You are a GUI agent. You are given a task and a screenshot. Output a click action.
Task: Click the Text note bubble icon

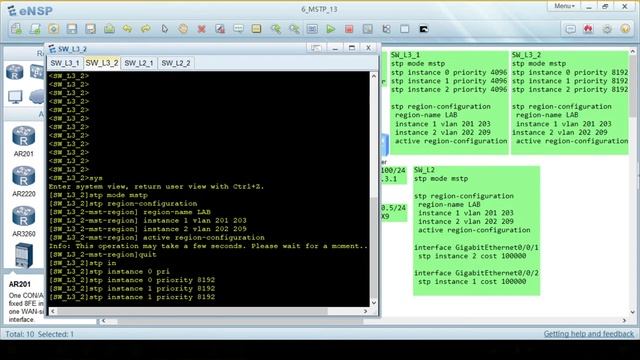point(238,29)
